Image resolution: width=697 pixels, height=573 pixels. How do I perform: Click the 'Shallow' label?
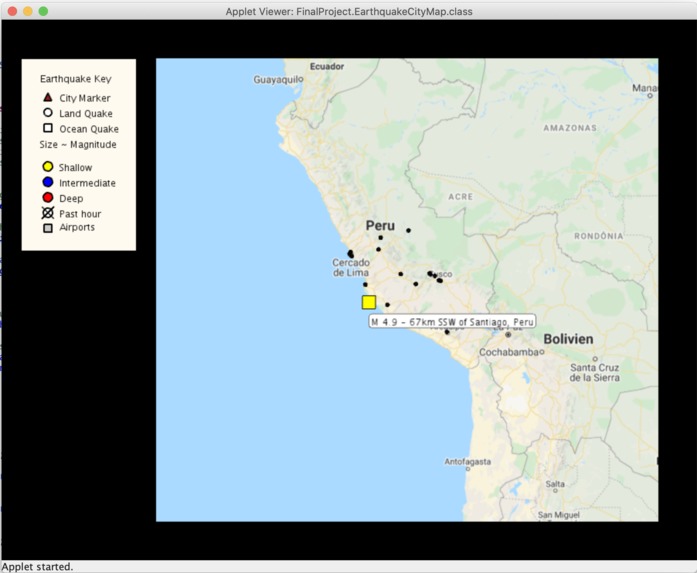pos(76,168)
